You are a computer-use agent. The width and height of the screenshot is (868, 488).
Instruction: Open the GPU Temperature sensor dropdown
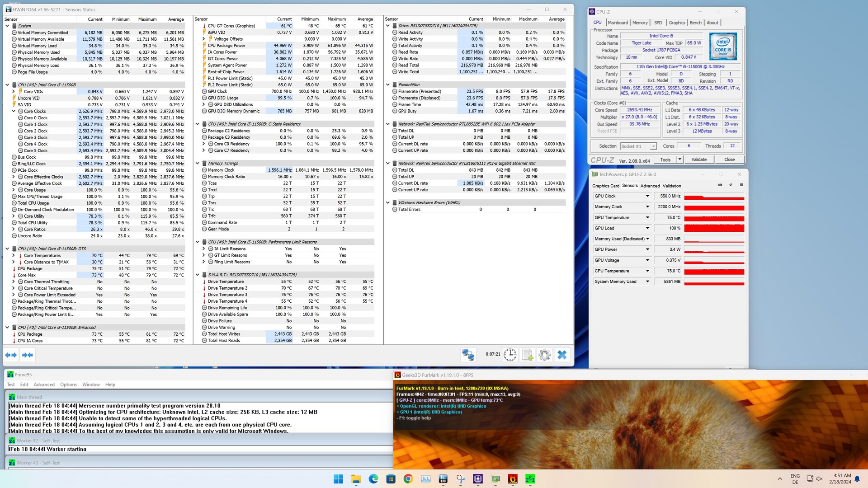pyautogui.click(x=647, y=217)
